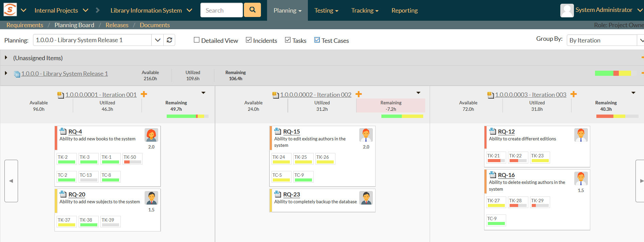This screenshot has height=242, width=644.
Task: Click the System Administrator avatar icon
Action: pyautogui.click(x=567, y=10)
